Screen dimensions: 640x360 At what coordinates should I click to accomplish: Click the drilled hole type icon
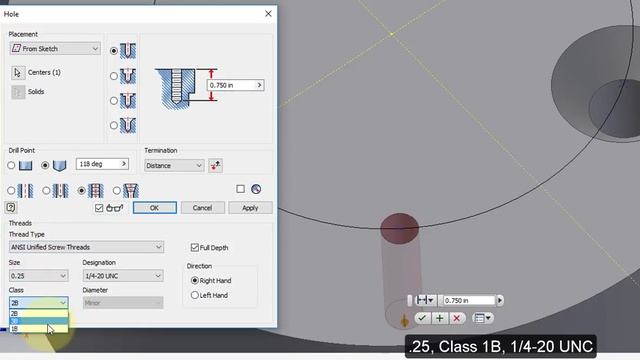pos(128,51)
